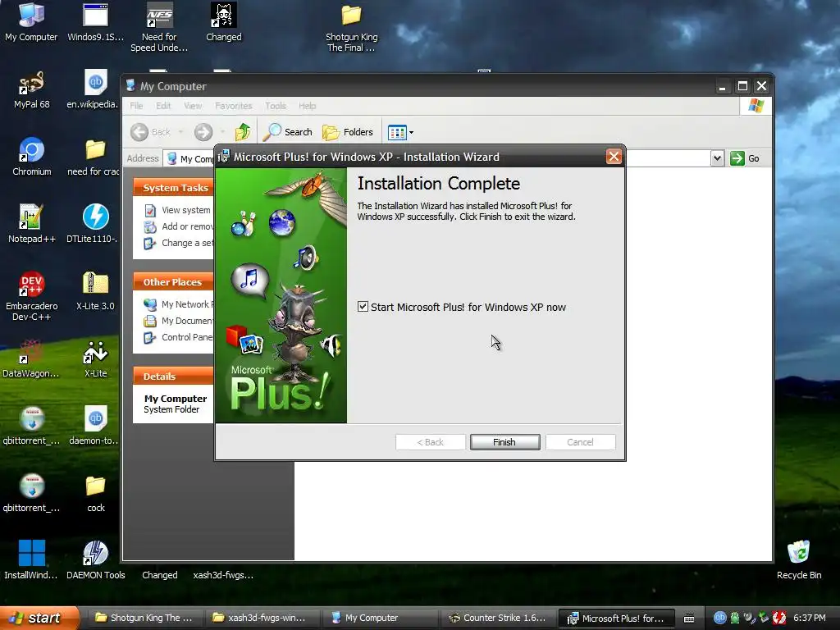840x630 pixels.
Task: Open on-screen keyboard tray icon
Action: [689, 619]
